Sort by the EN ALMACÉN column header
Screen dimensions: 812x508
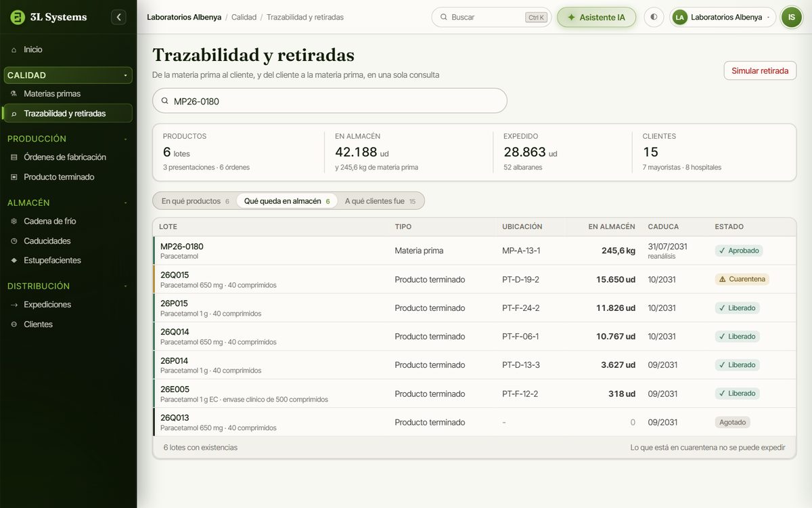pyautogui.click(x=612, y=227)
